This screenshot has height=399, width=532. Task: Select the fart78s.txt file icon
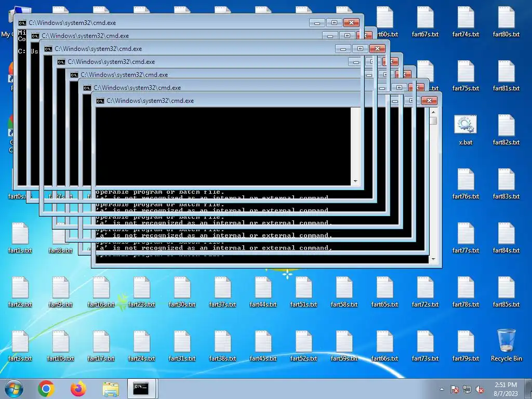coord(465,292)
